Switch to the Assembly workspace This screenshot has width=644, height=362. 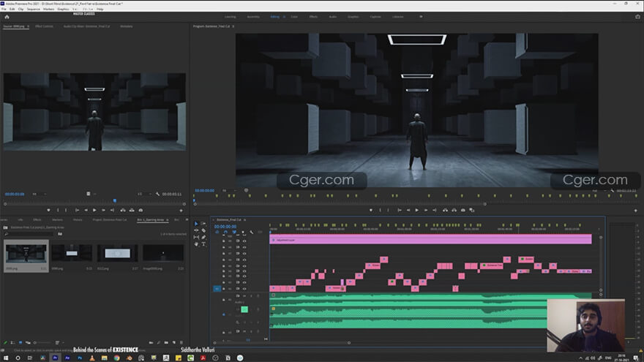pos(253,17)
